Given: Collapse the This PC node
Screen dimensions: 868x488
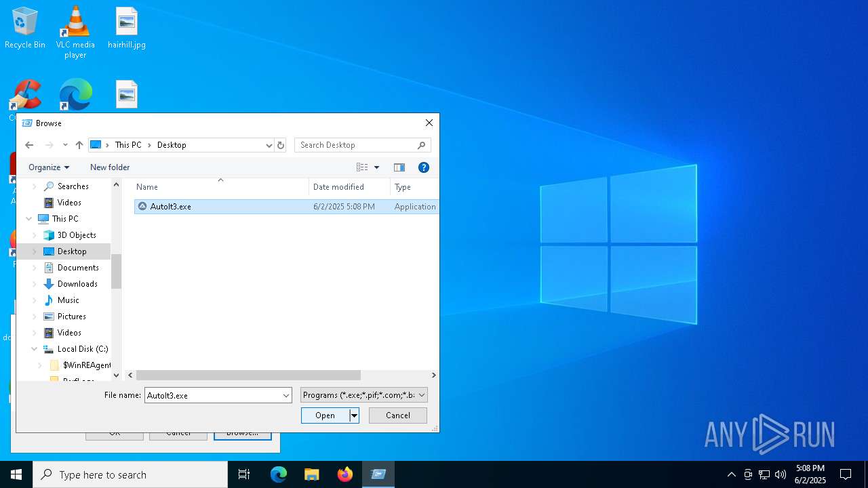Looking at the screenshot, I should tap(28, 219).
